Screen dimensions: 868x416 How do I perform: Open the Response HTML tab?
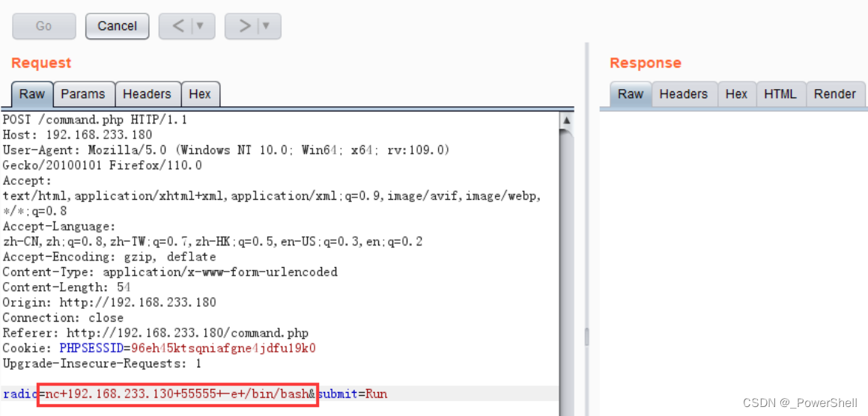tap(780, 94)
